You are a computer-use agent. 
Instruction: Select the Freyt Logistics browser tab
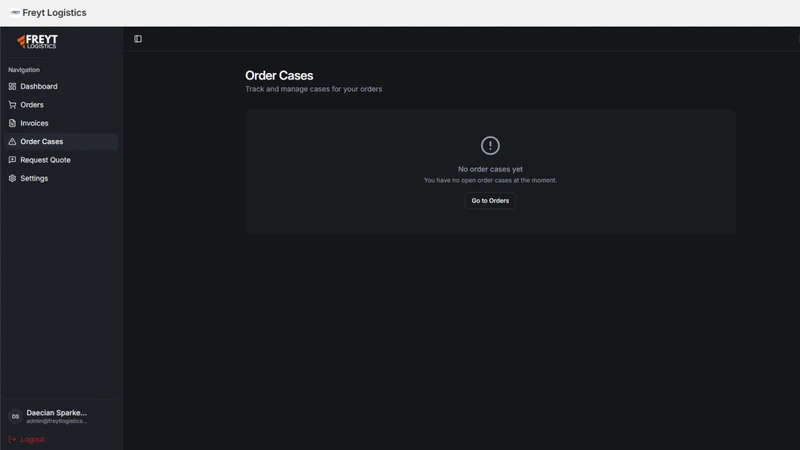click(49, 13)
